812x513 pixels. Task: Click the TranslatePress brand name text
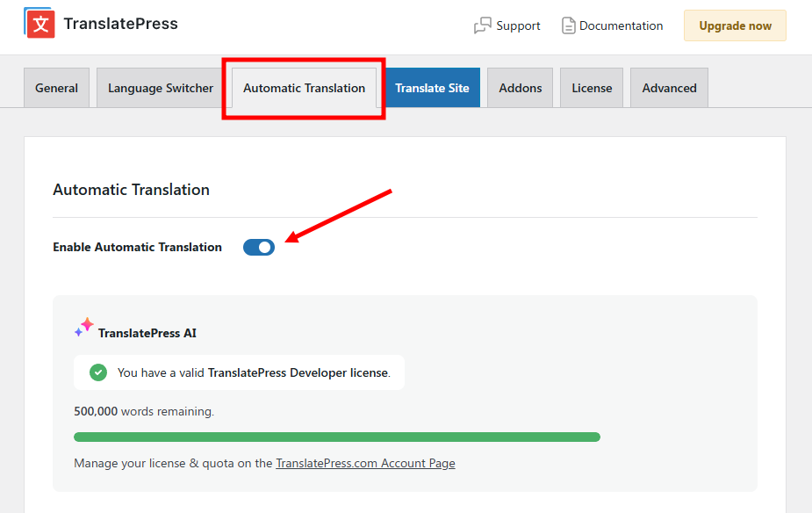click(121, 24)
